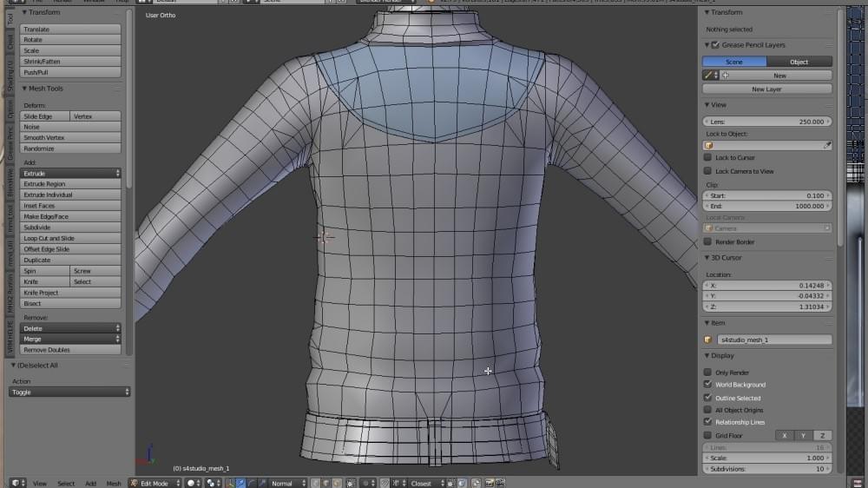Click the Remove Doubles button

click(x=70, y=350)
